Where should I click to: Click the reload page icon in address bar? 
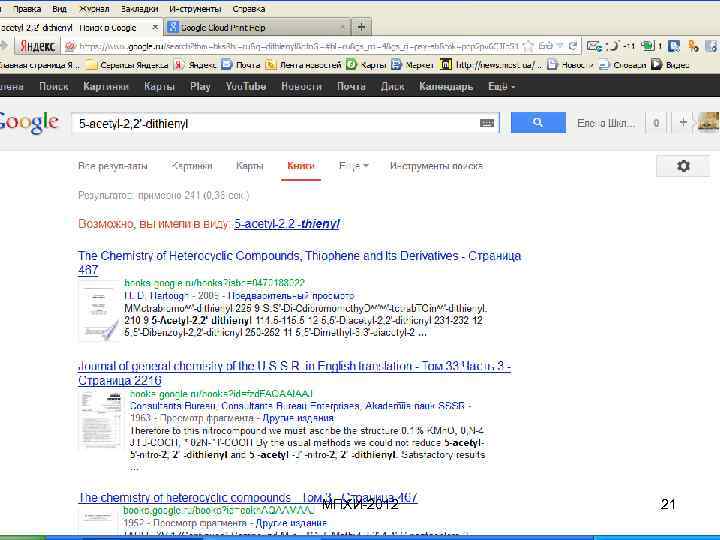pos(573,46)
